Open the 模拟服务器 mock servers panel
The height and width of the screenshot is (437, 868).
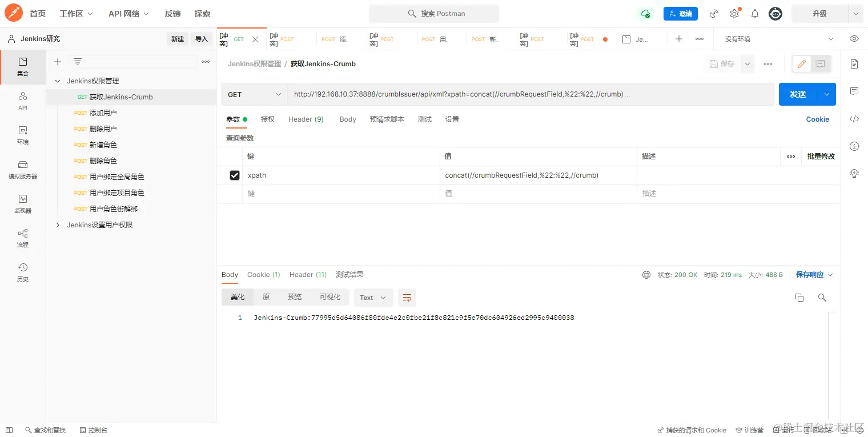(x=23, y=170)
